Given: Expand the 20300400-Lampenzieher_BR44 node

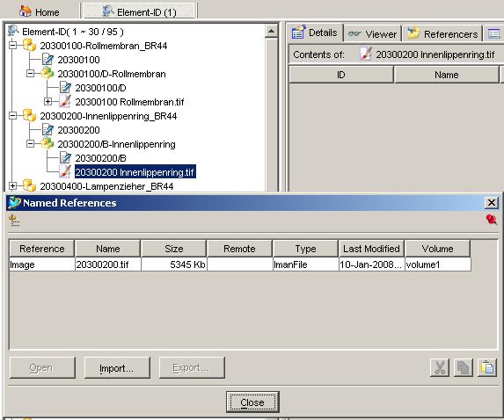Looking at the screenshot, I should tap(13, 186).
